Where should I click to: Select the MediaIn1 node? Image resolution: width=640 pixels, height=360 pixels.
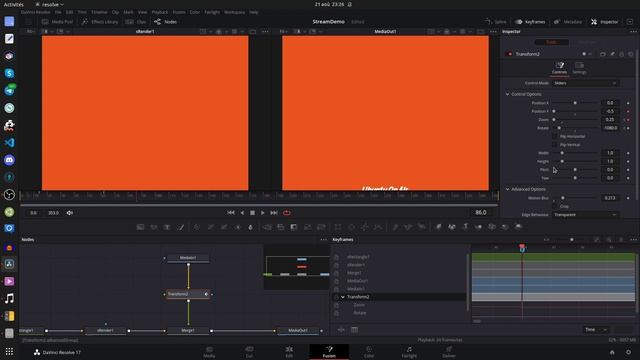coord(188,258)
